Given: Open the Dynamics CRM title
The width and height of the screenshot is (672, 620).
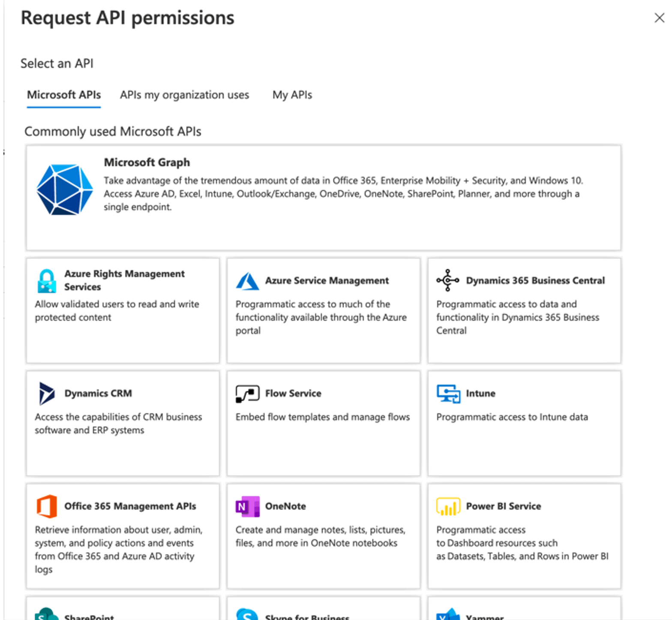Looking at the screenshot, I should pyautogui.click(x=98, y=393).
